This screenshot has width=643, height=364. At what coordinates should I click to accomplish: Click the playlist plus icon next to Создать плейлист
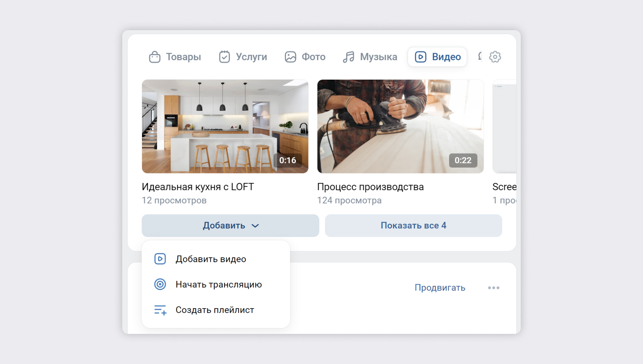coord(160,310)
